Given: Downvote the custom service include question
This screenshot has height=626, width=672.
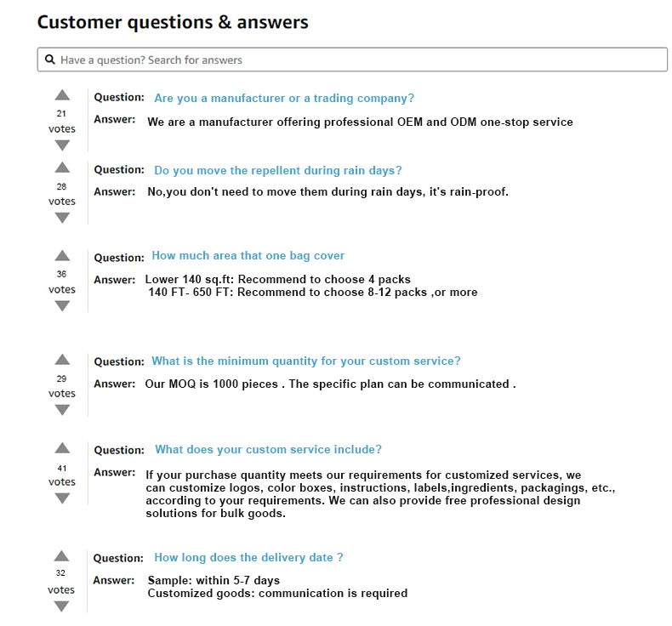Looking at the screenshot, I should click(62, 498).
